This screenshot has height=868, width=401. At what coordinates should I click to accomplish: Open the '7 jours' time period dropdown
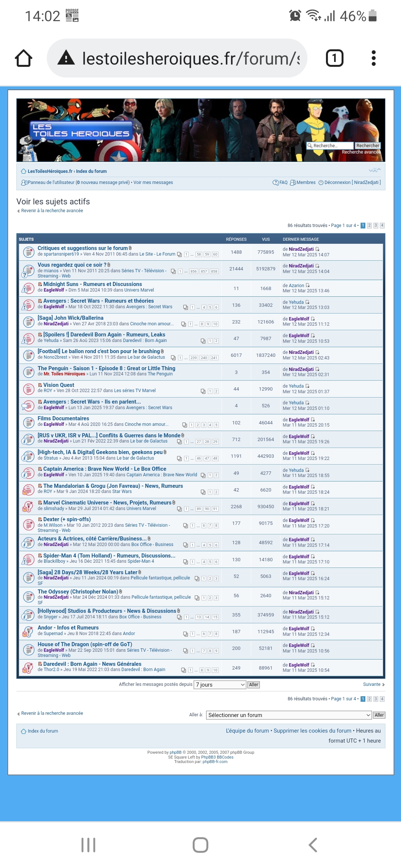click(220, 684)
